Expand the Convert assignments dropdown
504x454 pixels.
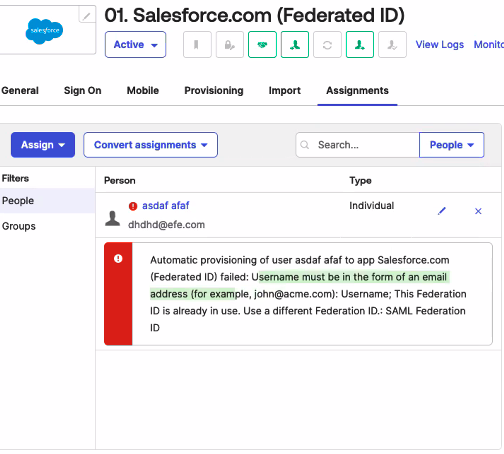click(x=151, y=145)
